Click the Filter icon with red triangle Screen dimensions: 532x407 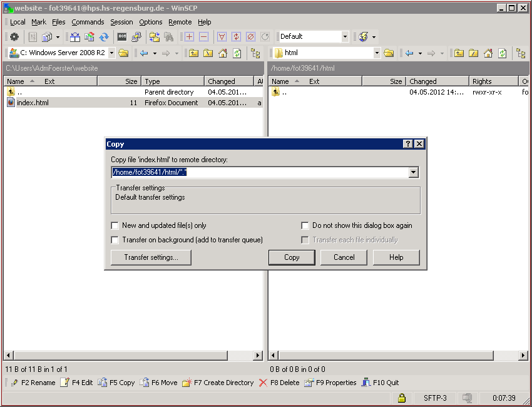[222, 37]
